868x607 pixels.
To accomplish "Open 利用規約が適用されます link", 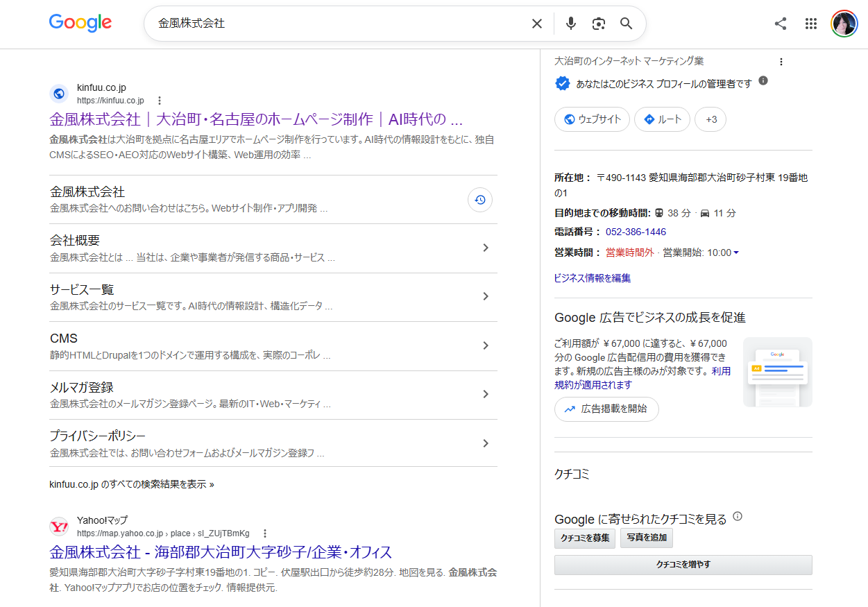I will [x=643, y=378].
